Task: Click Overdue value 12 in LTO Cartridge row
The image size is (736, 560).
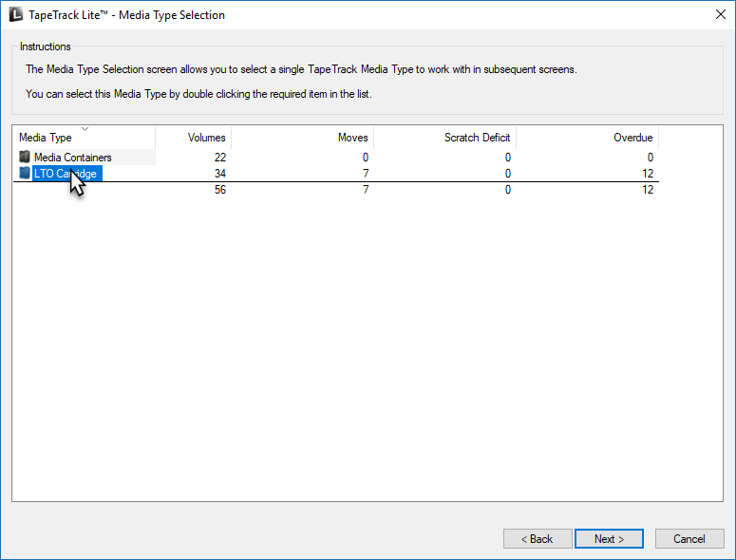Action: coord(648,174)
